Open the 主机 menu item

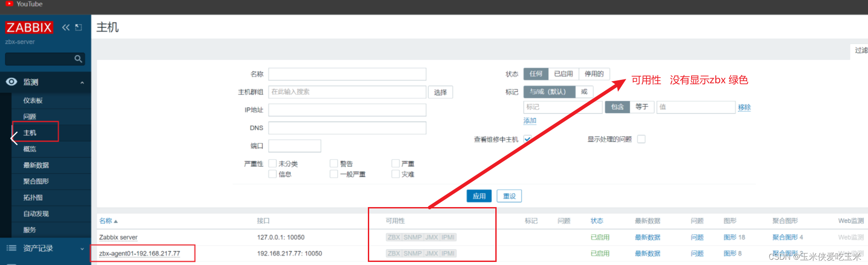(30, 132)
